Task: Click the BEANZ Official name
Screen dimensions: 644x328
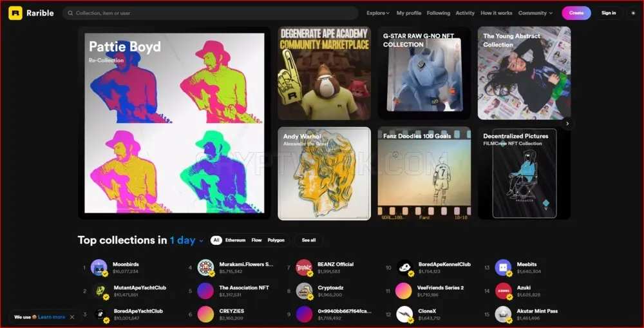Action: 336,264
